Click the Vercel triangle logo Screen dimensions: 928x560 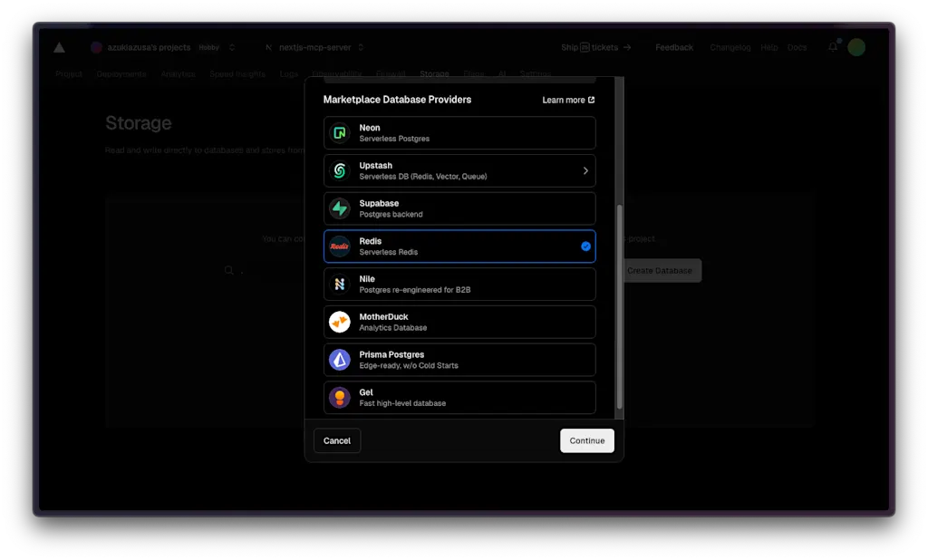pos(59,47)
